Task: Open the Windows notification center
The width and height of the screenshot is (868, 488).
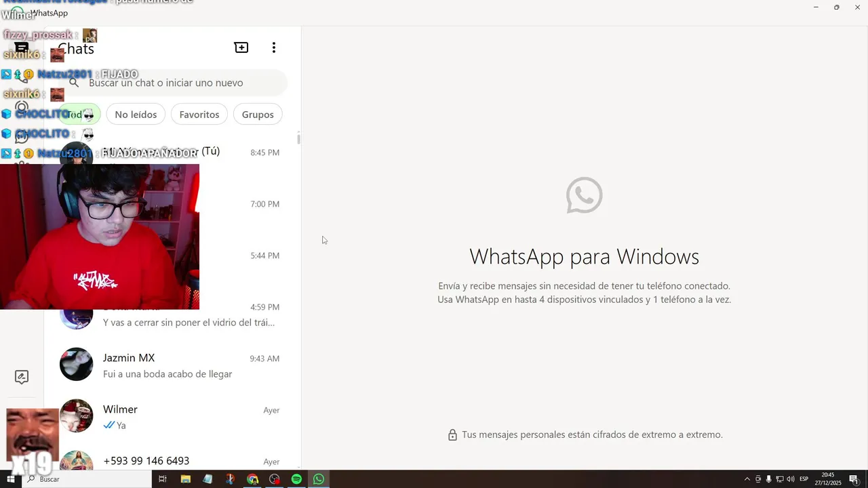Action: [x=854, y=479]
